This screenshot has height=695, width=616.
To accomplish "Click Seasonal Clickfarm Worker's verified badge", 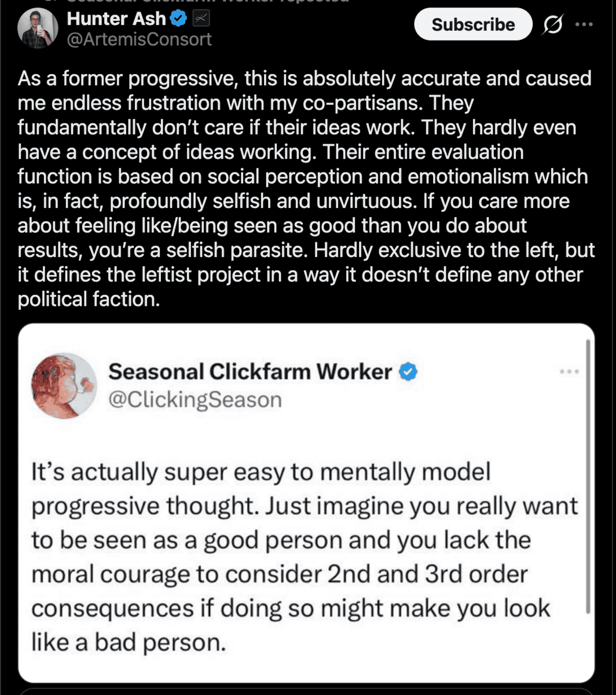I will [409, 372].
